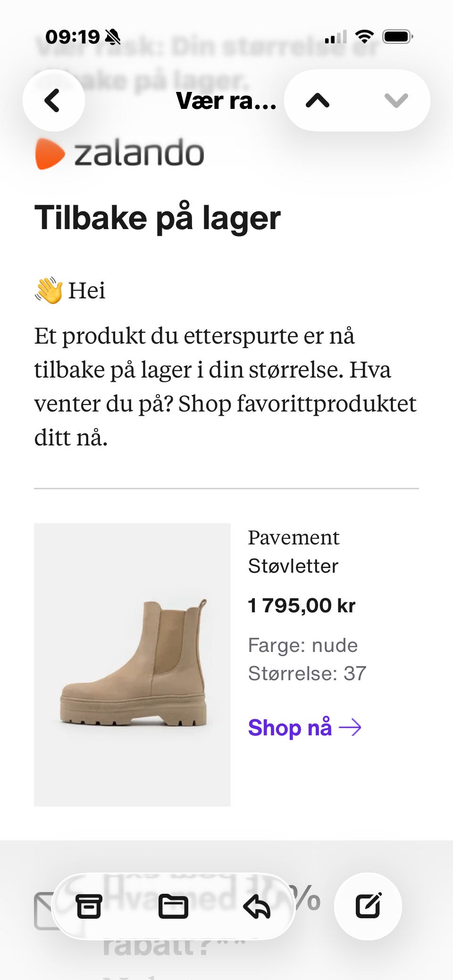
Task: Tap the truncated subject title Vær ra...
Action: click(x=226, y=101)
